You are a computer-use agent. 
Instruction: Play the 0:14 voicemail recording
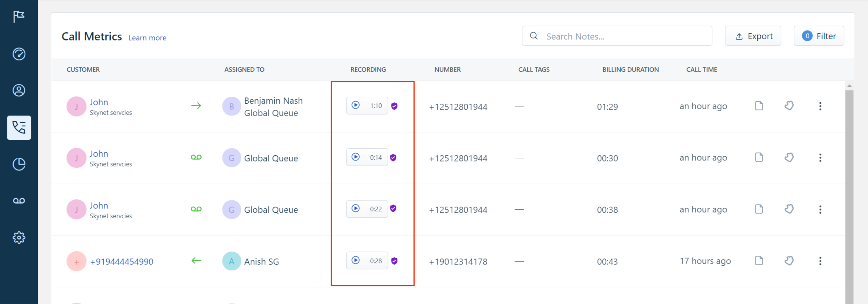[x=356, y=157]
